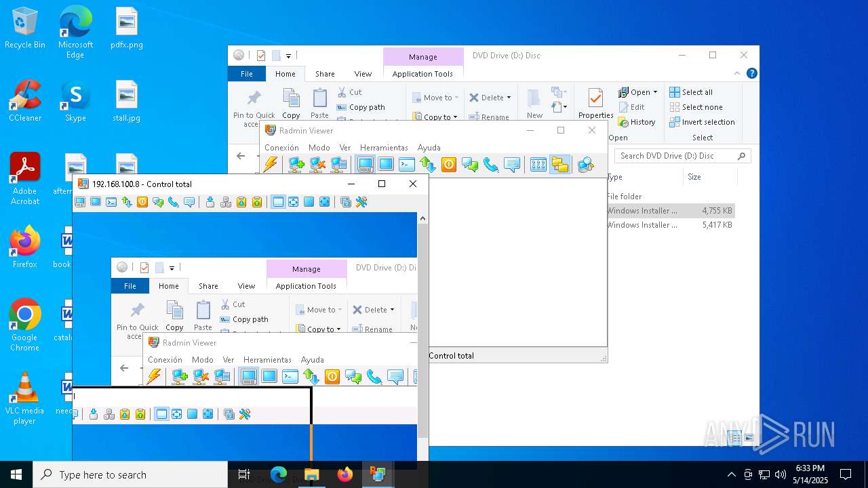This screenshot has width=868, height=488.
Task: Select the 4,755 KB Windows Installer file row
Action: [670, 211]
